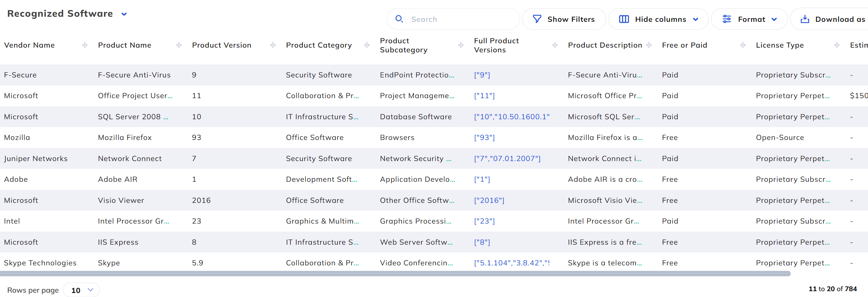The image size is (868, 297).
Task: Click Product Name column resize handle icon
Action: click(x=179, y=45)
